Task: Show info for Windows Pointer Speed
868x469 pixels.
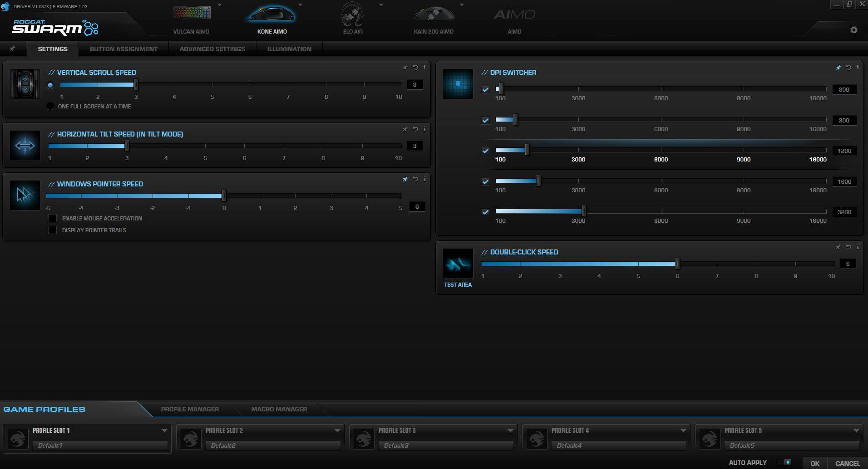Action: coord(424,179)
